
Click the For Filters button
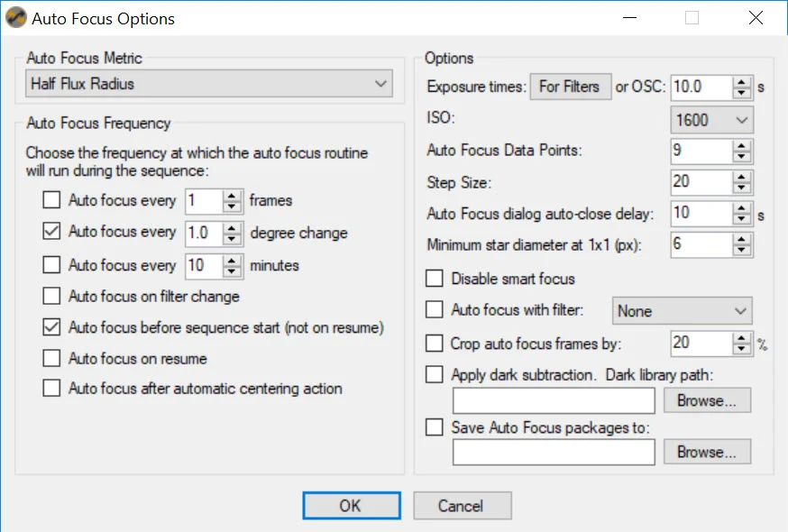pos(571,87)
